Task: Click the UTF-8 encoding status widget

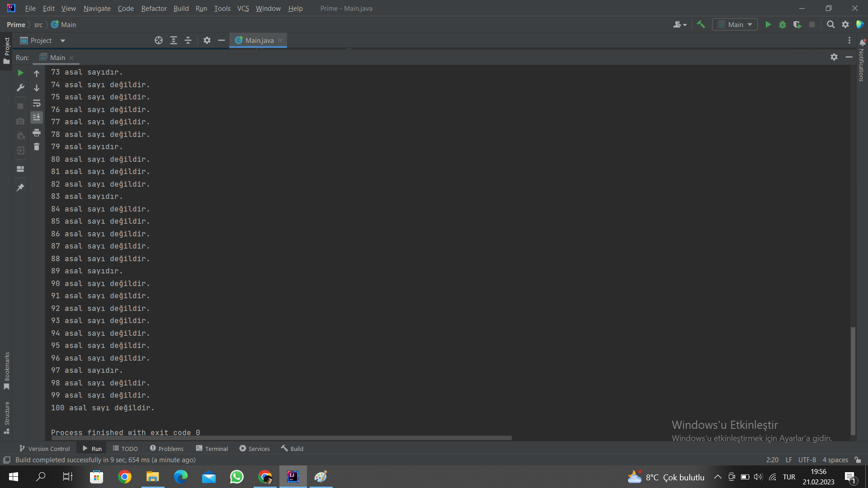Action: point(807,460)
